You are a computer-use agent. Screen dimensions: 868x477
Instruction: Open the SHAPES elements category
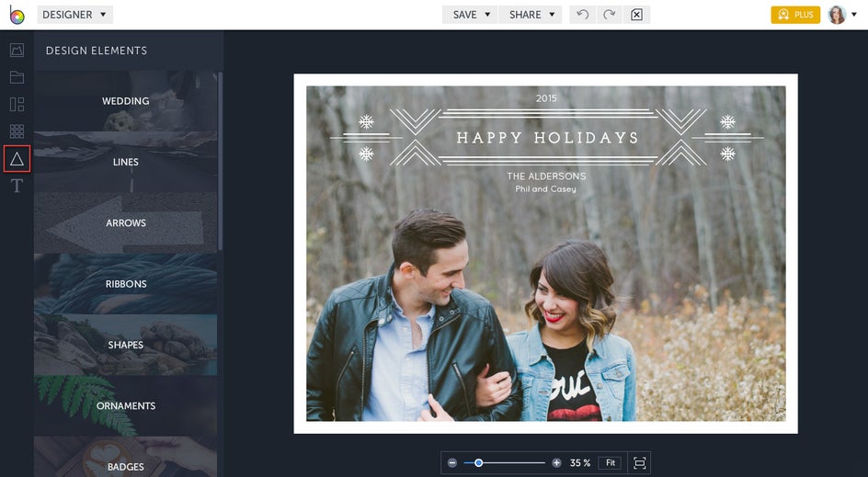pos(126,344)
